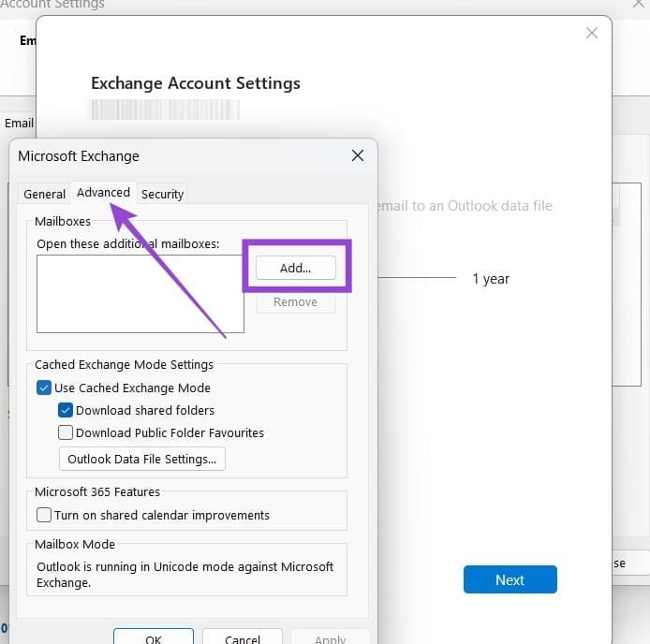Click the Unicode mode text under Mailbox Mode
The image size is (650, 644).
click(x=185, y=575)
